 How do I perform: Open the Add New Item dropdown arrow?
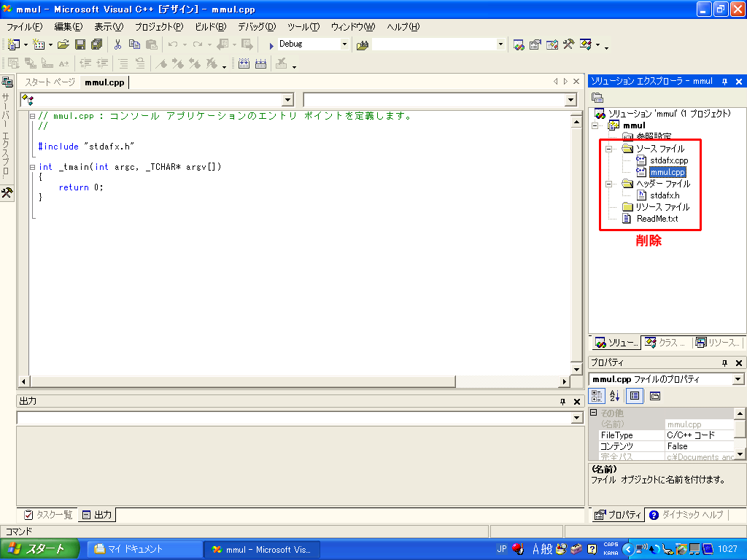[x=50, y=44]
